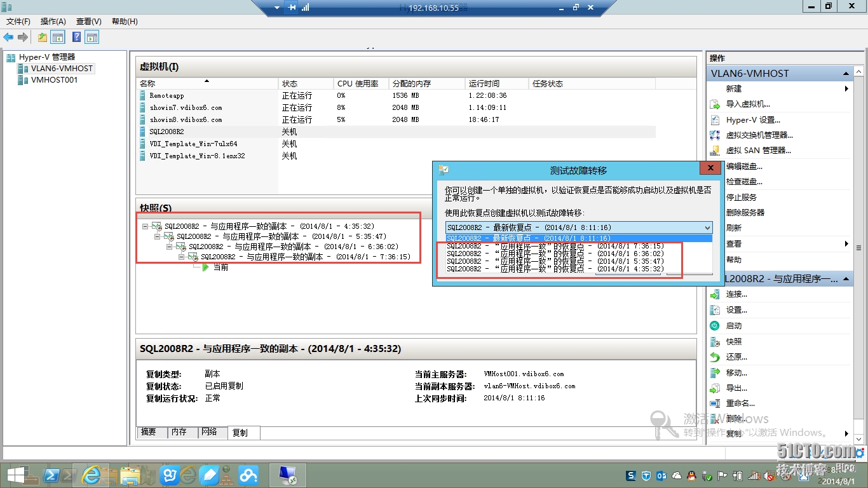The width and height of the screenshot is (868, 488).
Task: Click the 虚拟 SAN 管理器 action icon
Action: point(715,151)
